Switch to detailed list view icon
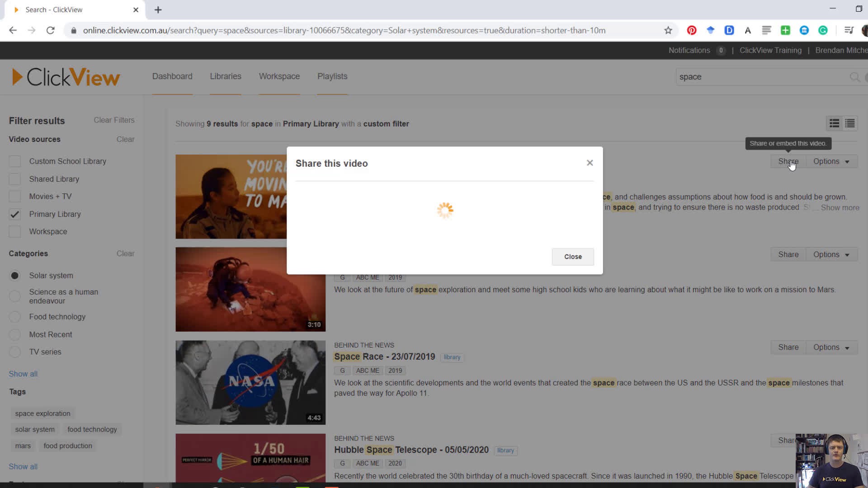Image resolution: width=868 pixels, height=488 pixels. (834, 123)
